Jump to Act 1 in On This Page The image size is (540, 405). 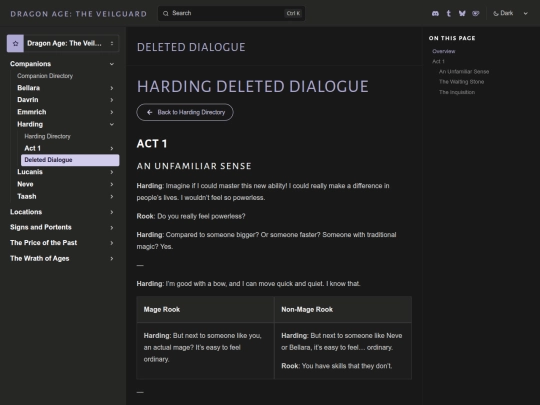point(438,61)
